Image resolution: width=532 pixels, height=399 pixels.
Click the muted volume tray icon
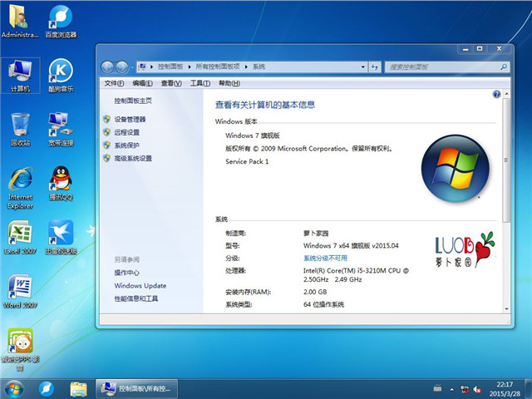click(476, 389)
